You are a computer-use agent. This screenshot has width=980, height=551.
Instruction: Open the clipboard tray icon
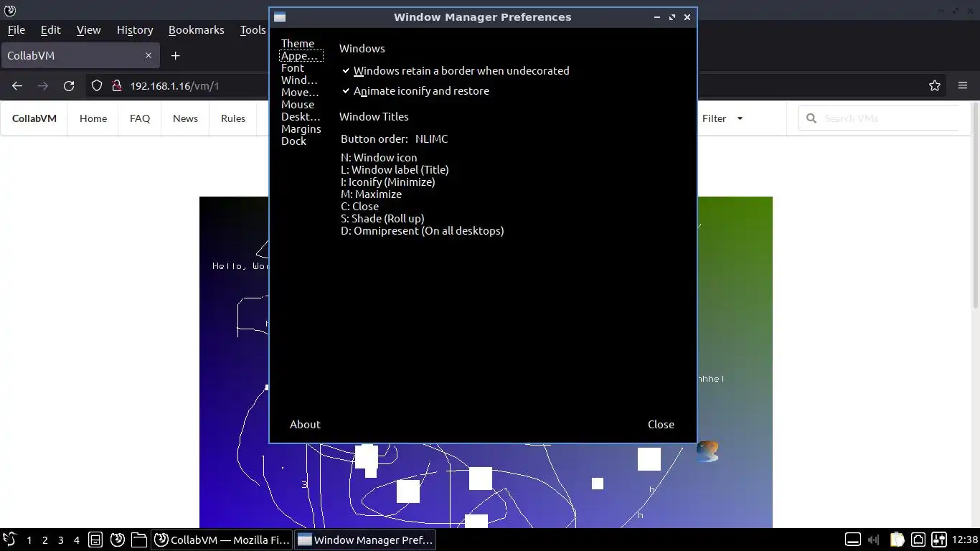click(897, 540)
